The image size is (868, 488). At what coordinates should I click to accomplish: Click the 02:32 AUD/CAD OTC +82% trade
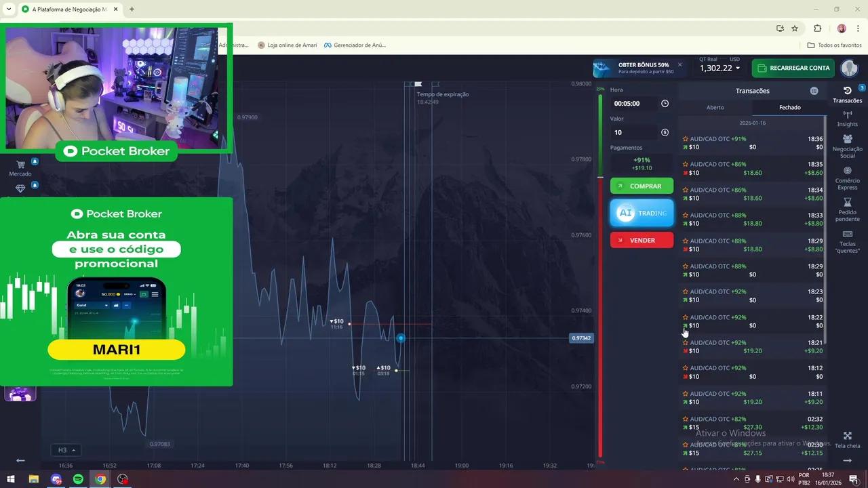point(753,423)
